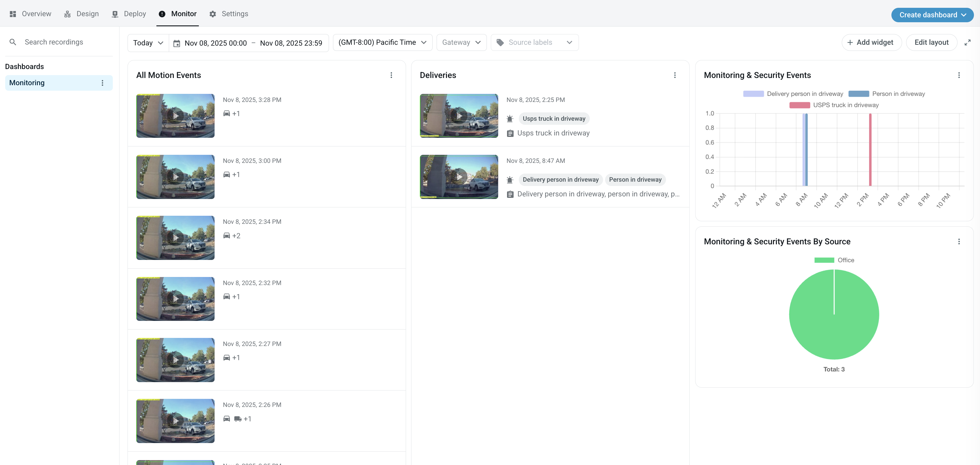Expand the Pacific Time timezone dropdown
This screenshot has height=465, width=980.
(x=382, y=42)
